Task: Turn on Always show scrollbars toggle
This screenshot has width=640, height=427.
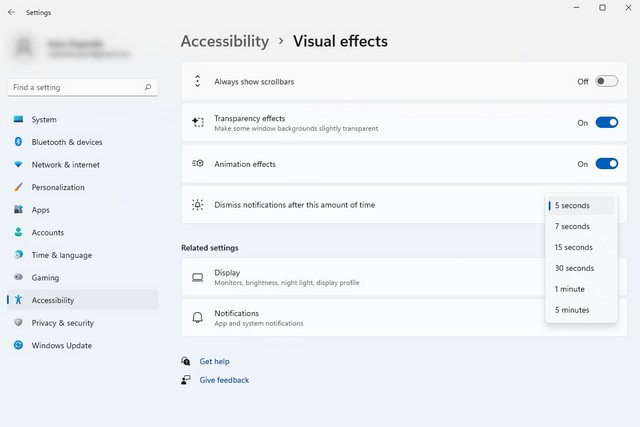Action: pos(606,81)
